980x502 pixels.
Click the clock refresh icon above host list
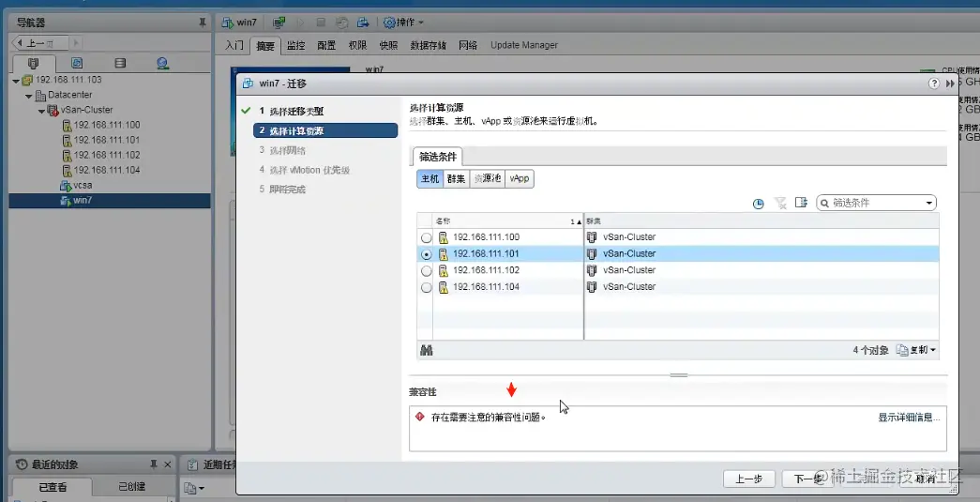point(758,204)
